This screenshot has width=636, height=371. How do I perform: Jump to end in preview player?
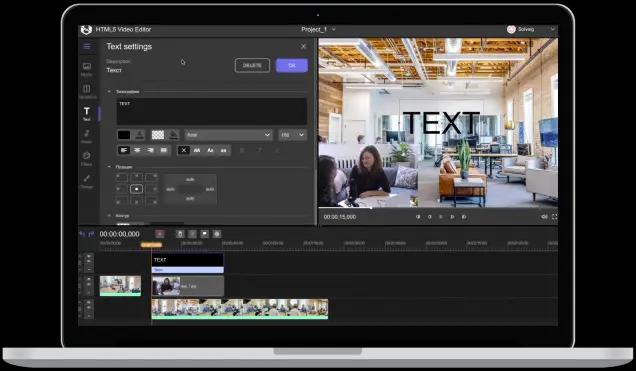click(x=464, y=217)
